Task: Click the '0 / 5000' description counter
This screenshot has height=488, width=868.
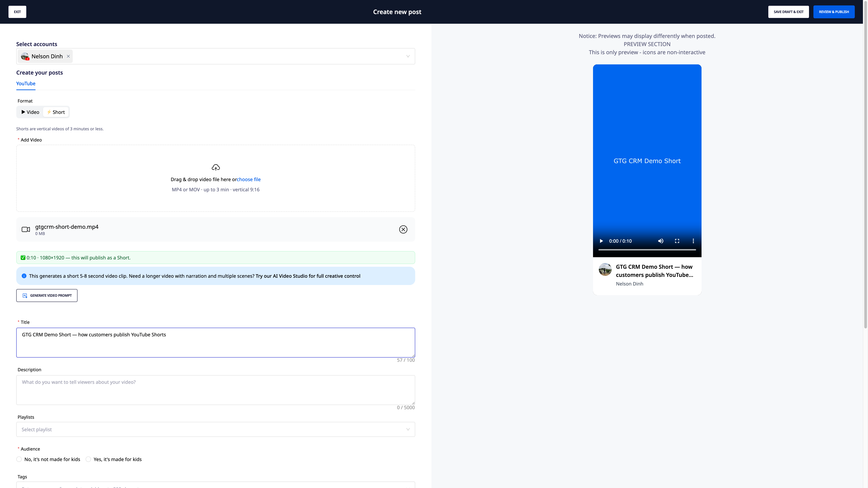Action: [x=406, y=408]
